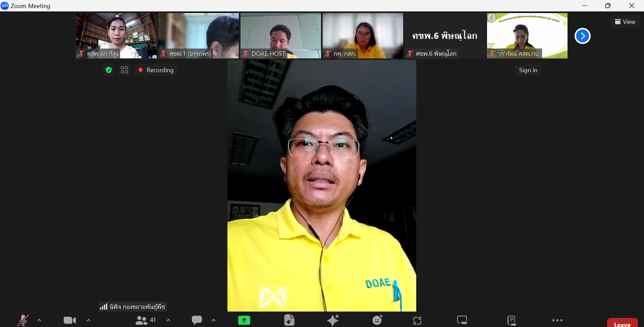Open the More options three dots menu
The height and width of the screenshot is (327, 644).
pyautogui.click(x=557, y=320)
